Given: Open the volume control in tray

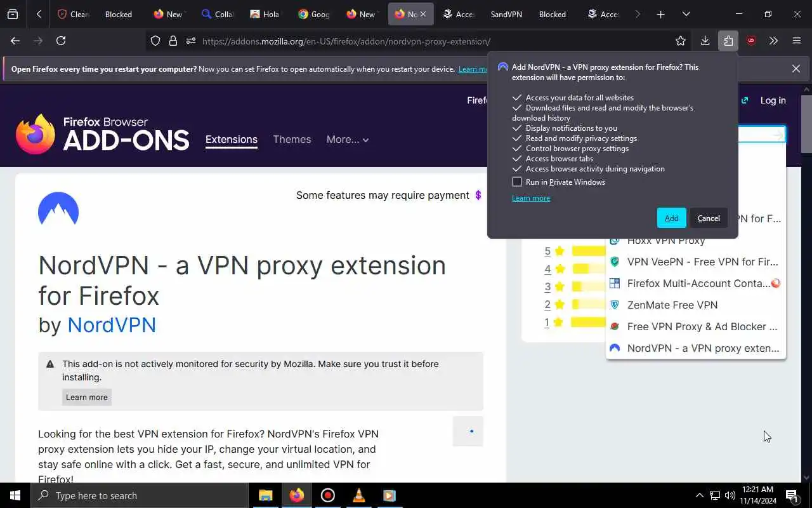Looking at the screenshot, I should coord(730,495).
